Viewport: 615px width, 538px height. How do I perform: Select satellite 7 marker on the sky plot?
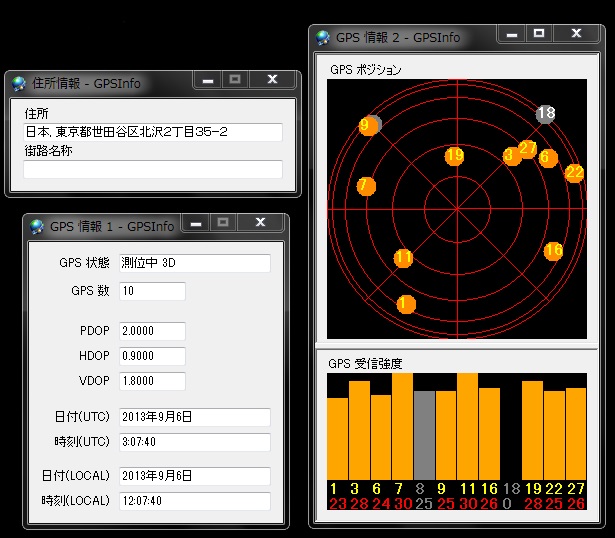pos(366,185)
